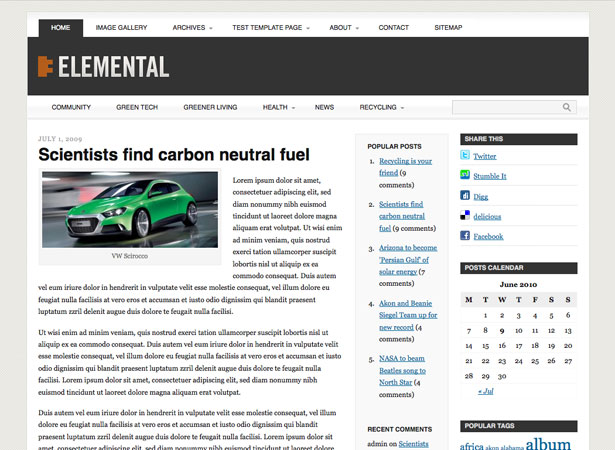
Task: Click the 'Popular Posts' heading
Action: [x=394, y=146]
